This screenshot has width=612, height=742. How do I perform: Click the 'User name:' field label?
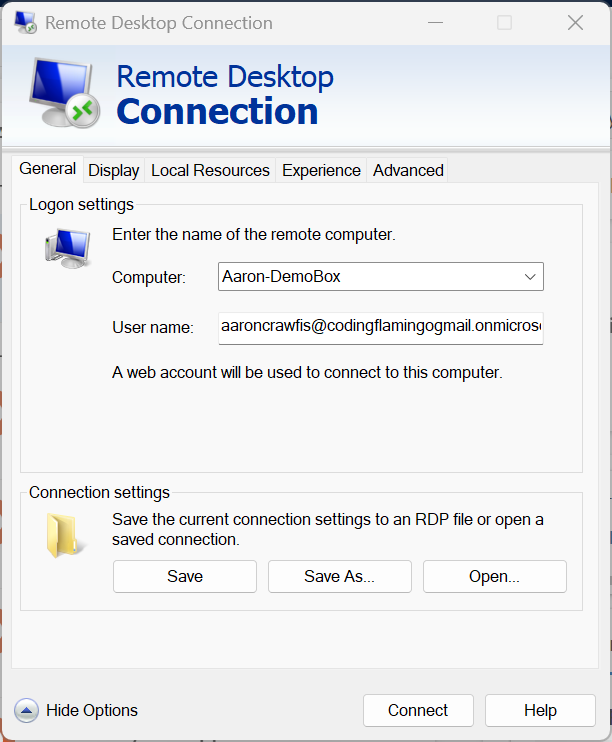[153, 327]
